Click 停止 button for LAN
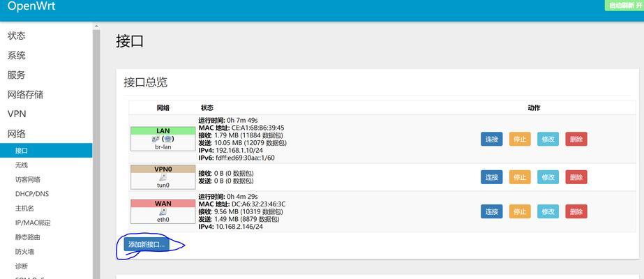The image size is (644, 279). 520,139
